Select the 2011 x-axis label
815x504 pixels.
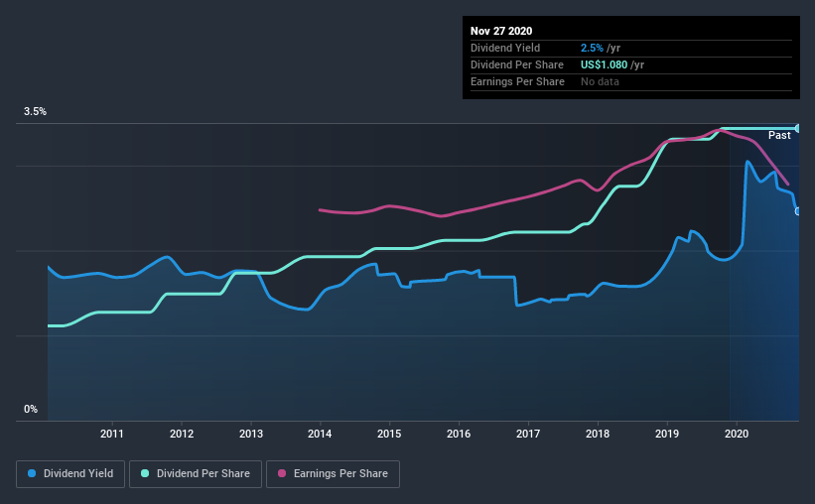point(112,434)
